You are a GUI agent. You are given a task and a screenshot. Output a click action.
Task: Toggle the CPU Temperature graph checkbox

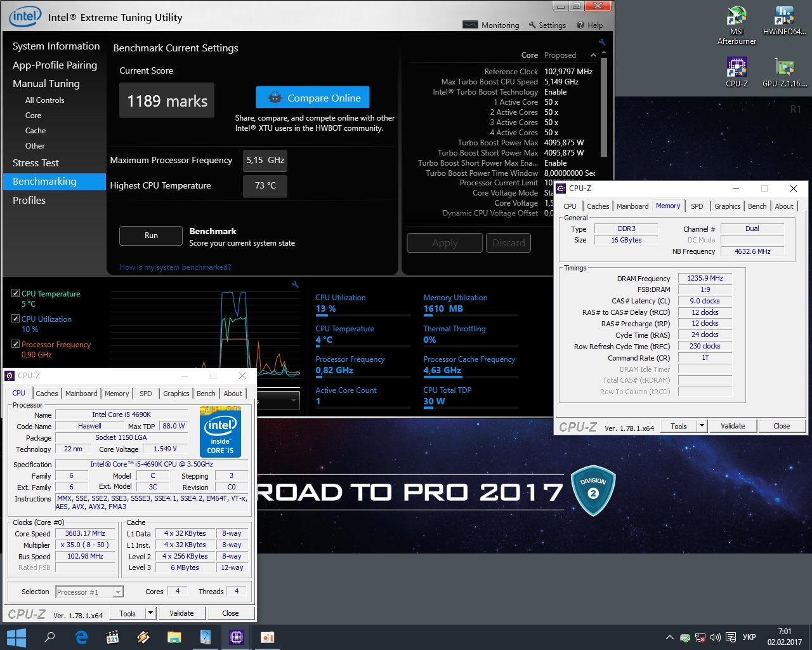click(15, 293)
